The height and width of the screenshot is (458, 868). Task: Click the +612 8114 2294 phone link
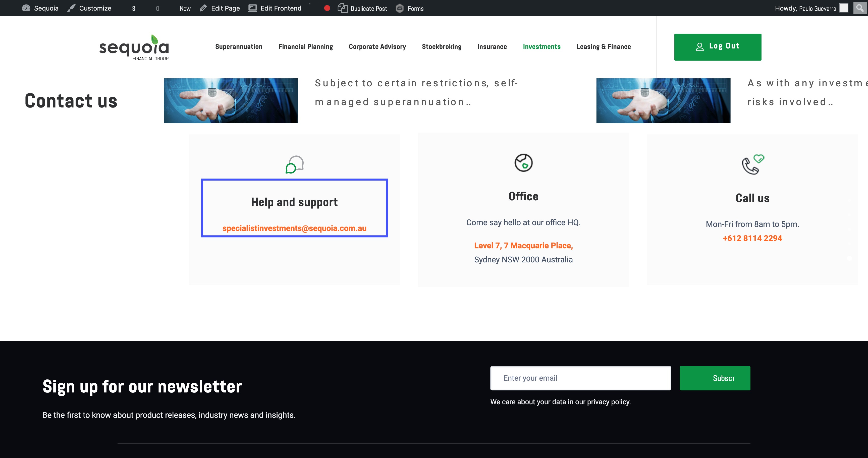click(x=752, y=239)
